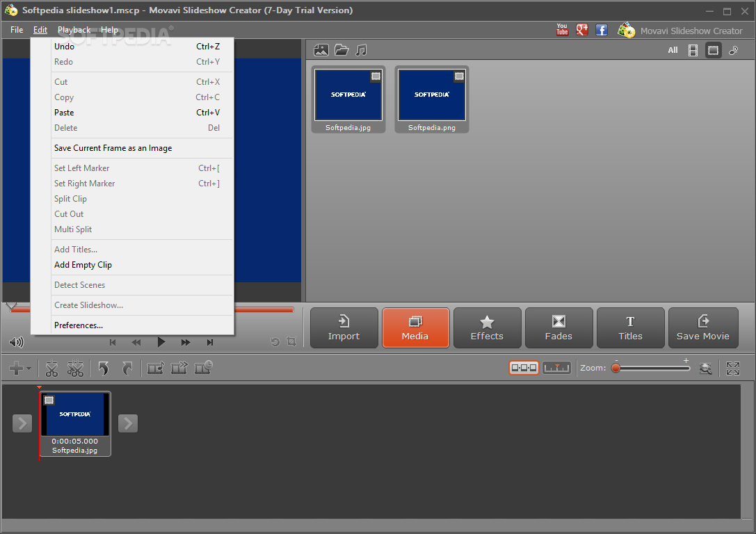The width and height of the screenshot is (756, 534).
Task: Click the double scissors multi split icon
Action: tap(75, 369)
